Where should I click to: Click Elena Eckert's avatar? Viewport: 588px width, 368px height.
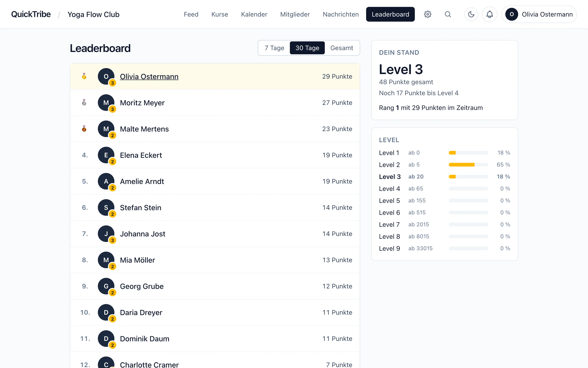click(106, 155)
